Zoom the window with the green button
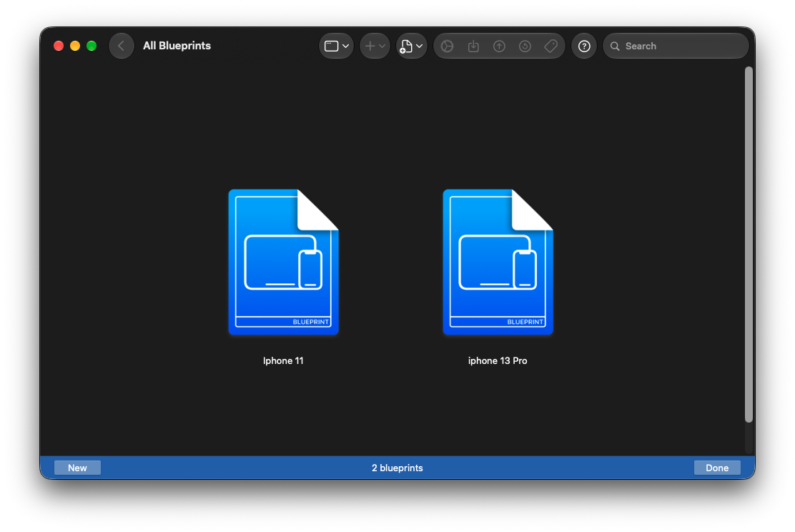This screenshot has width=795, height=532. pos(92,46)
